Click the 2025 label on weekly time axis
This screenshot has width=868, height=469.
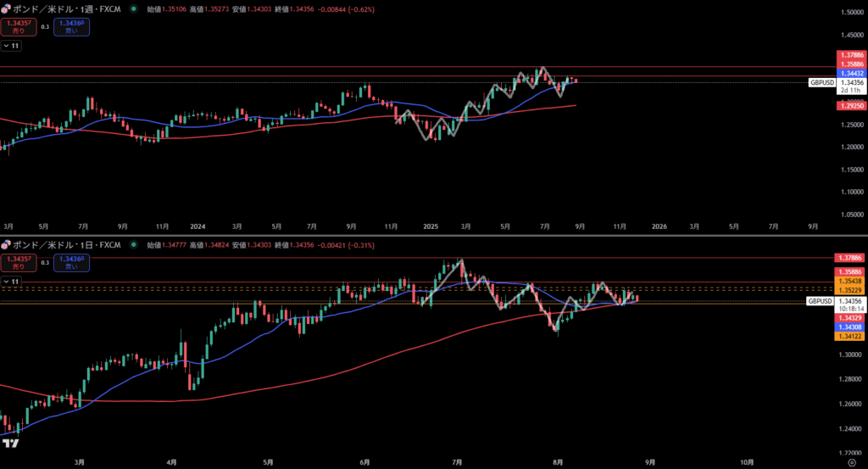click(430, 226)
